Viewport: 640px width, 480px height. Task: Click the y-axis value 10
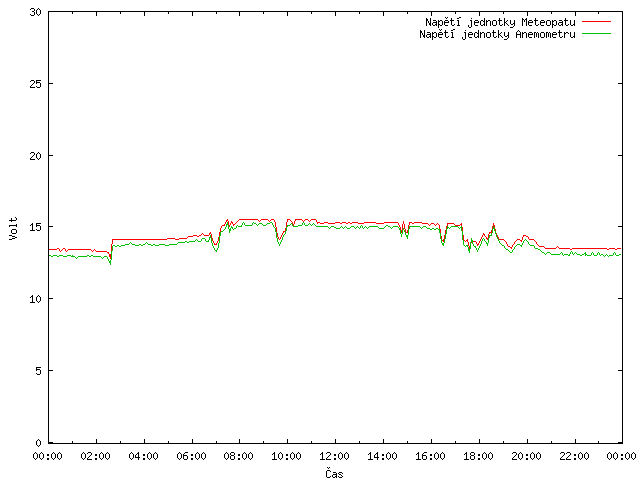pos(36,299)
